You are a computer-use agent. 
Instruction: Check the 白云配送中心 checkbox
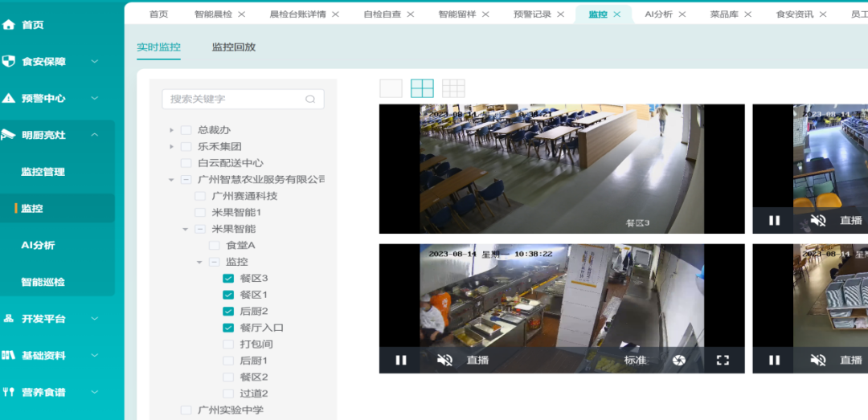[186, 163]
